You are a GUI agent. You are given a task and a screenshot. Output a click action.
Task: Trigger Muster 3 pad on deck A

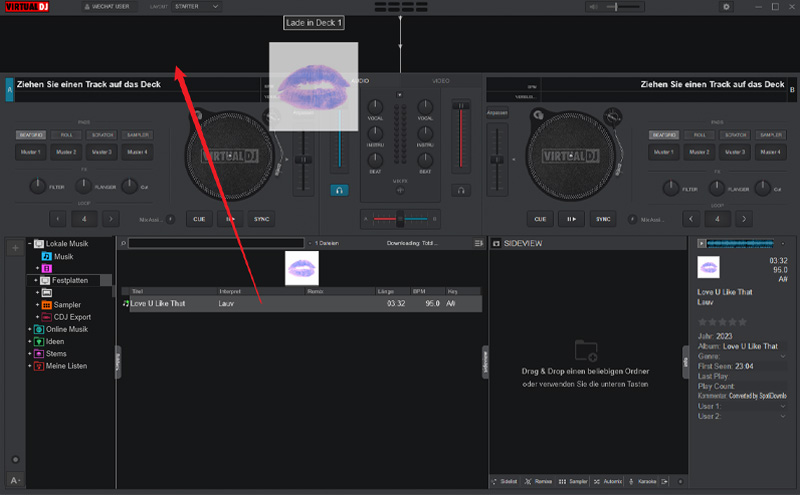(102, 152)
